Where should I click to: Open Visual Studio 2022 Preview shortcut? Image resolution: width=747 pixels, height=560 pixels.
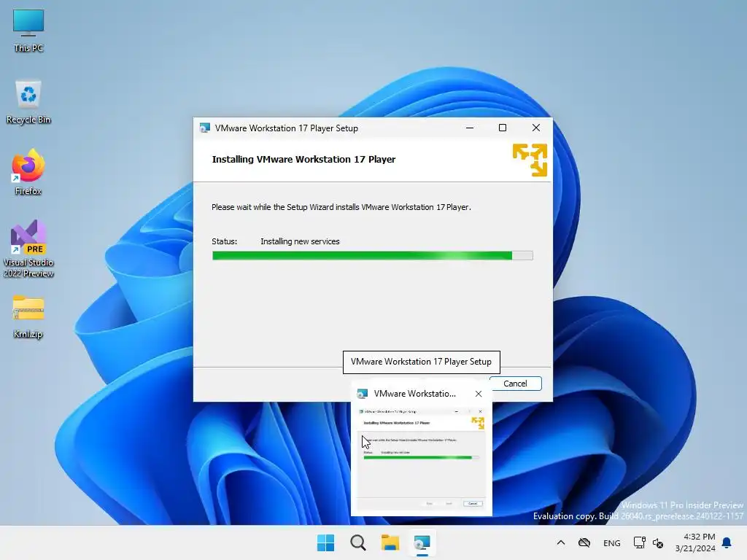pos(28,249)
